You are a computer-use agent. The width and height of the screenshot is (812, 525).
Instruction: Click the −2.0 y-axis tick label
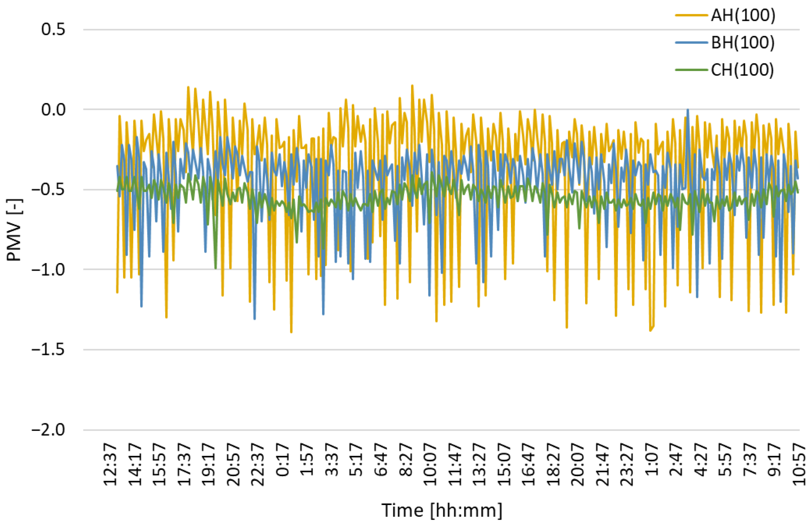click(48, 430)
